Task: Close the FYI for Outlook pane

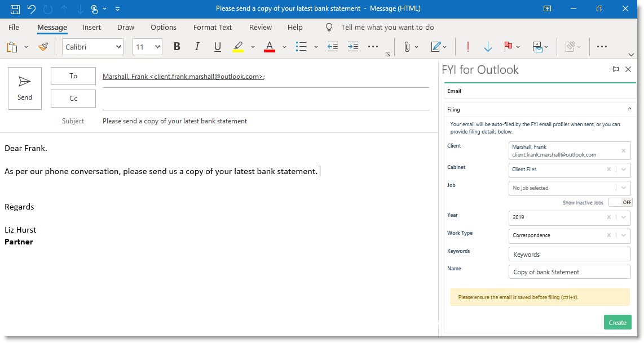Action: point(628,69)
